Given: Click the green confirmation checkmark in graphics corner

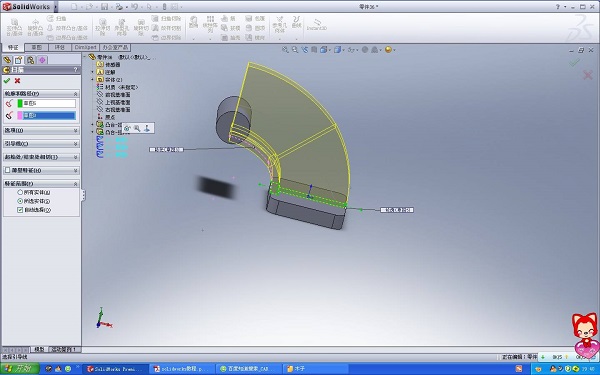Looking at the screenshot, I should coord(574,62).
